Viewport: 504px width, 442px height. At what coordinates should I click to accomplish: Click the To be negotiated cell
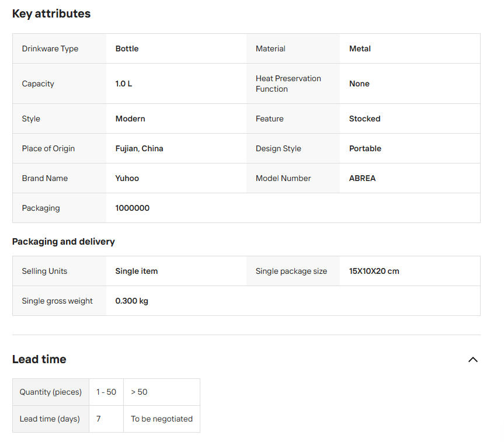coord(162,419)
